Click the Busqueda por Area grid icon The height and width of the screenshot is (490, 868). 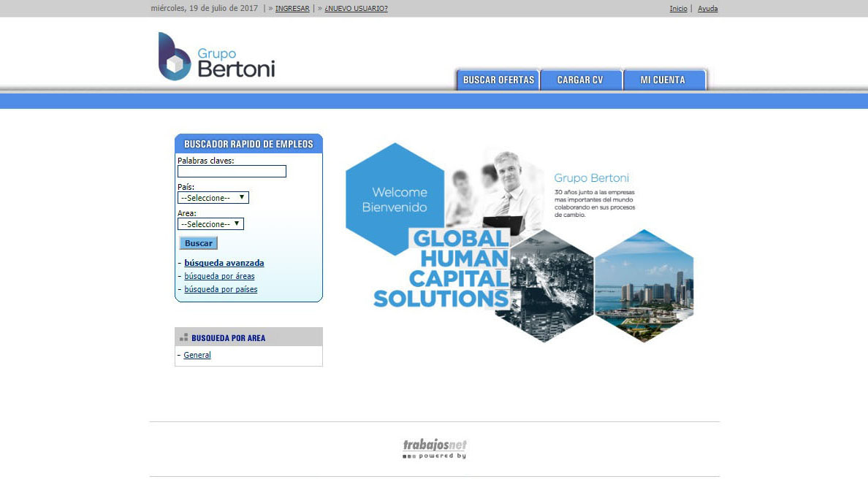(x=183, y=337)
